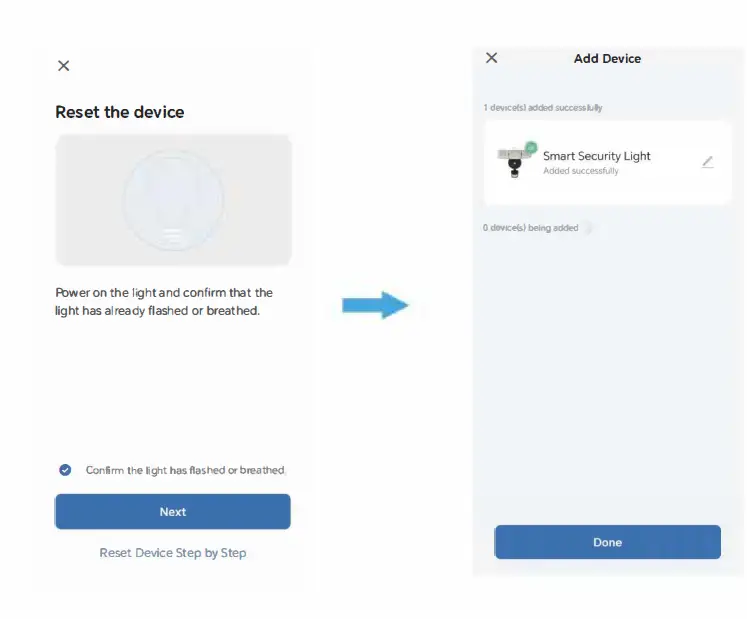Tap the light bulb illustration
Viewport: 747px width, 619px height.
(x=173, y=201)
